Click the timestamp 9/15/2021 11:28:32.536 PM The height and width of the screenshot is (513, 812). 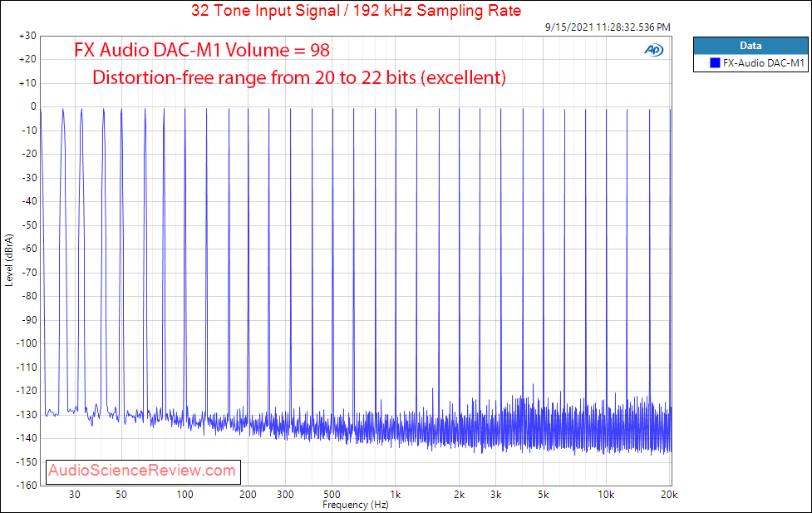point(608,27)
